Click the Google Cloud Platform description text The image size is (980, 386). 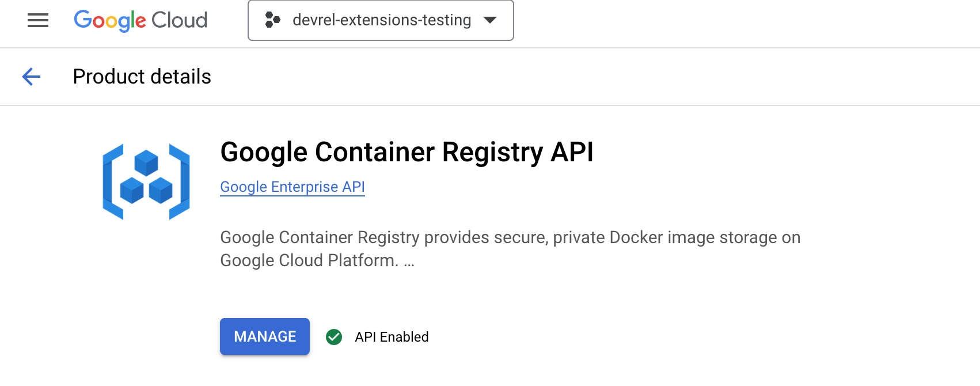click(x=309, y=260)
